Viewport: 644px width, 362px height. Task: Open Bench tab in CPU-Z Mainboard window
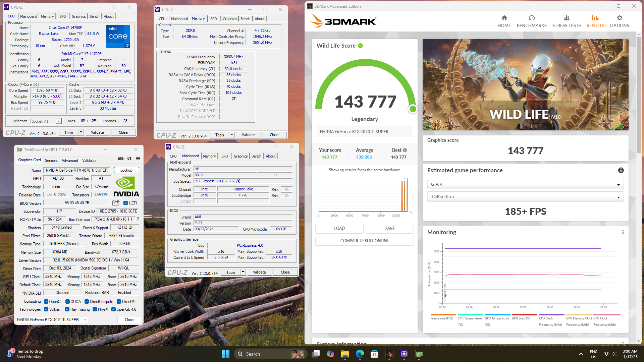pos(256,156)
